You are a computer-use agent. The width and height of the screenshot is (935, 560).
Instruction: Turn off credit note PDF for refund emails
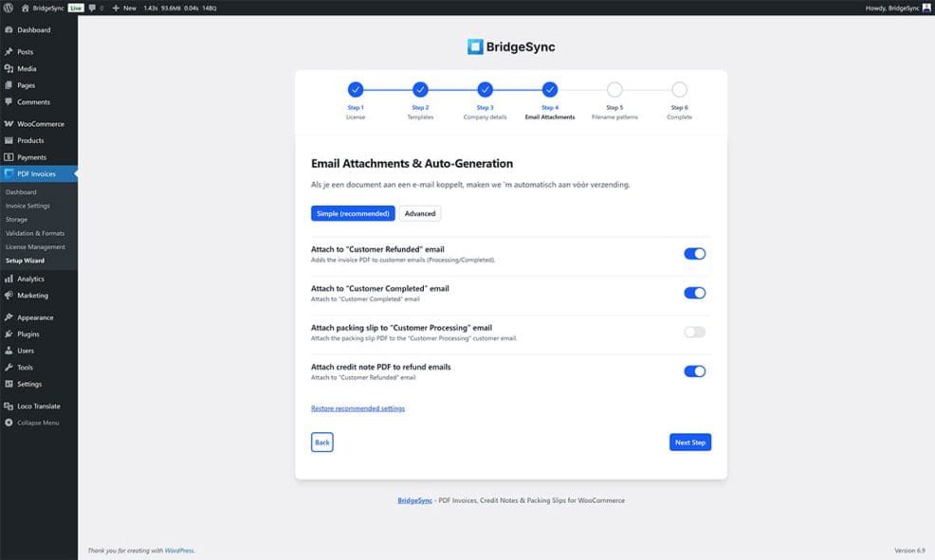[696, 370]
